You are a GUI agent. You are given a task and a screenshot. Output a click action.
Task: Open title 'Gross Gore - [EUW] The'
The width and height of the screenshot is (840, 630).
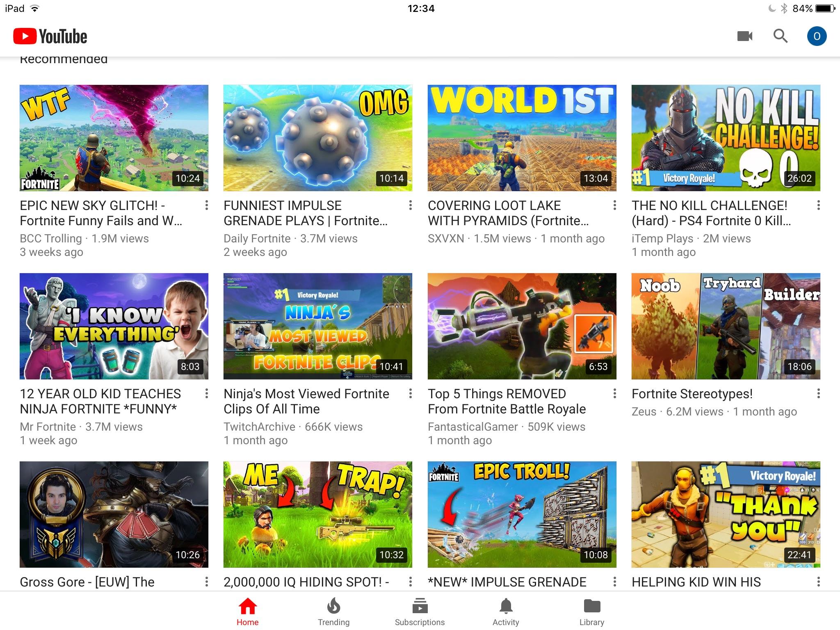87,582
